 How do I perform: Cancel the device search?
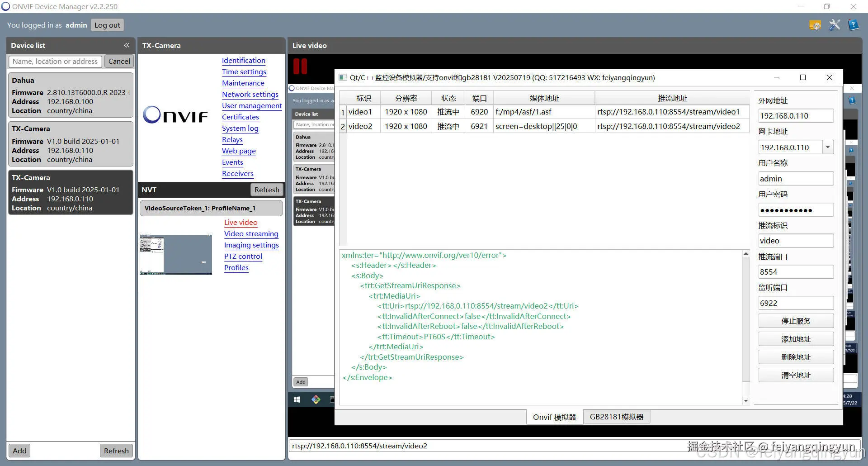[x=119, y=62]
